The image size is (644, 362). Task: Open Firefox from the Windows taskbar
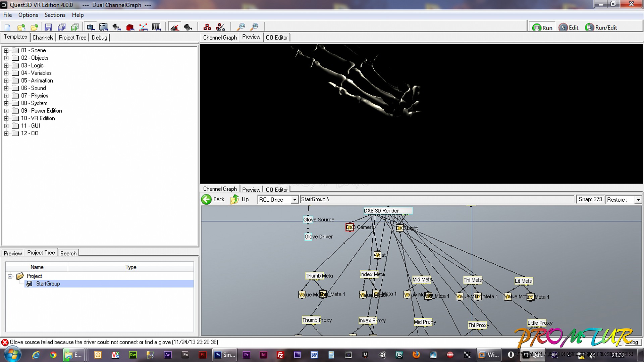416,355
